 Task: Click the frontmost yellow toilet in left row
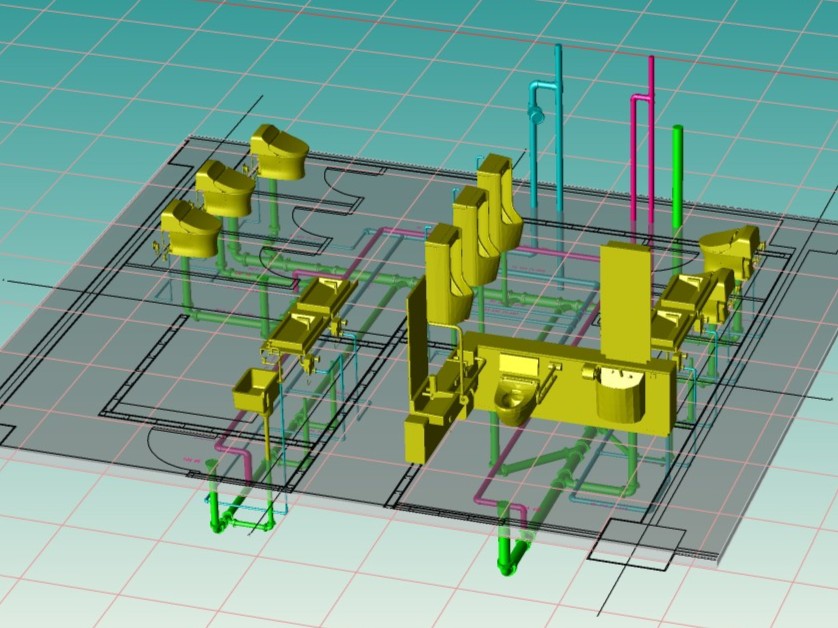pyautogui.click(x=190, y=230)
